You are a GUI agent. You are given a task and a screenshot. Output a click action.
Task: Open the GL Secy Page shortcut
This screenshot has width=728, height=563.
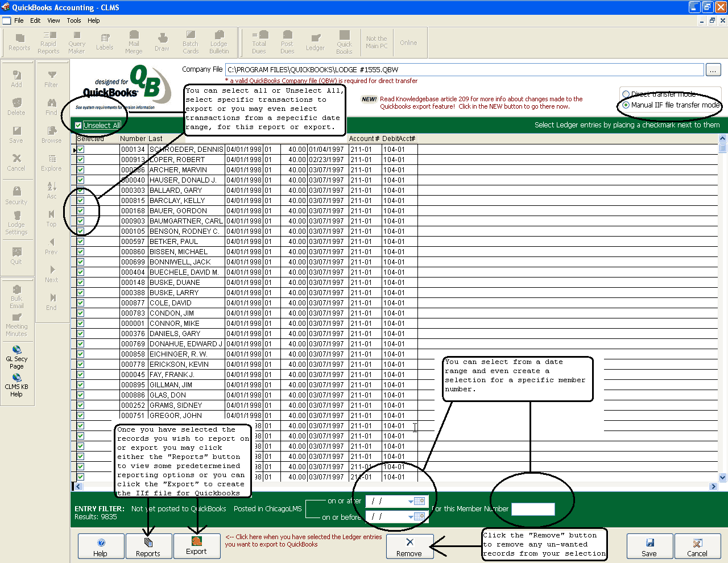pyautogui.click(x=16, y=357)
